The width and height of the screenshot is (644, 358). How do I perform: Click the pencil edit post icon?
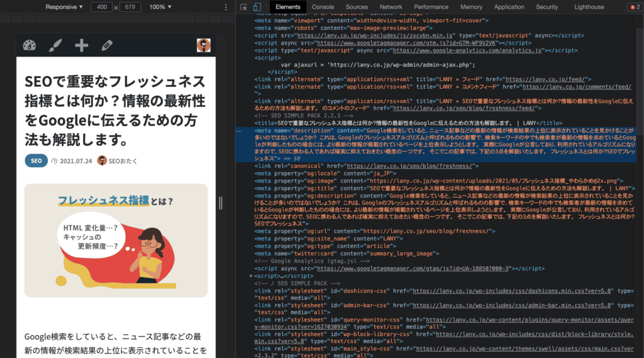click(107, 45)
